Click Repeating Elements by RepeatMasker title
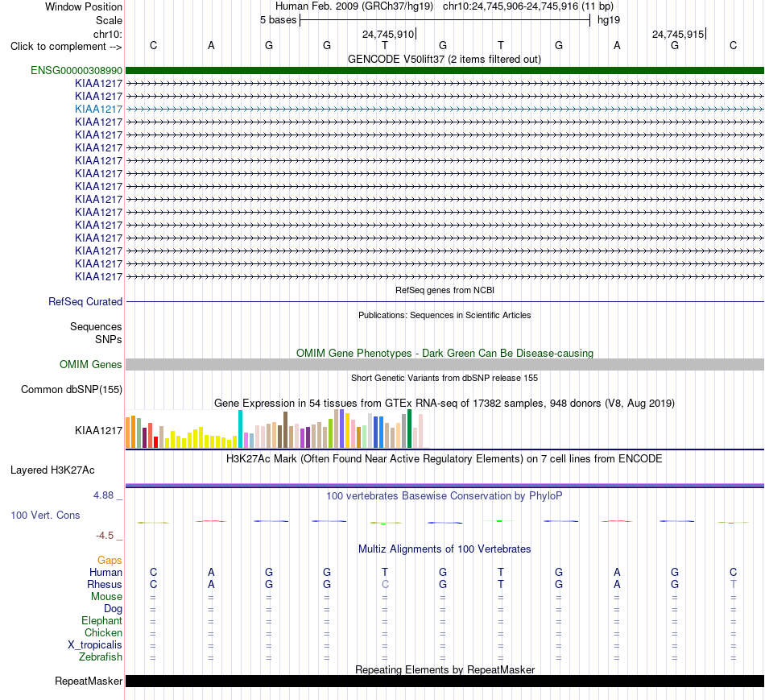The width and height of the screenshot is (765, 700). coord(445,669)
